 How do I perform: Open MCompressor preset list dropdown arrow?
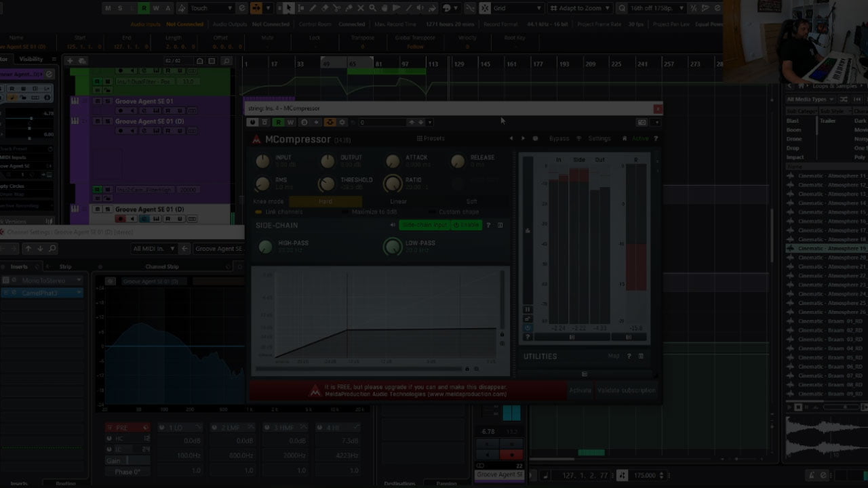tap(430, 123)
